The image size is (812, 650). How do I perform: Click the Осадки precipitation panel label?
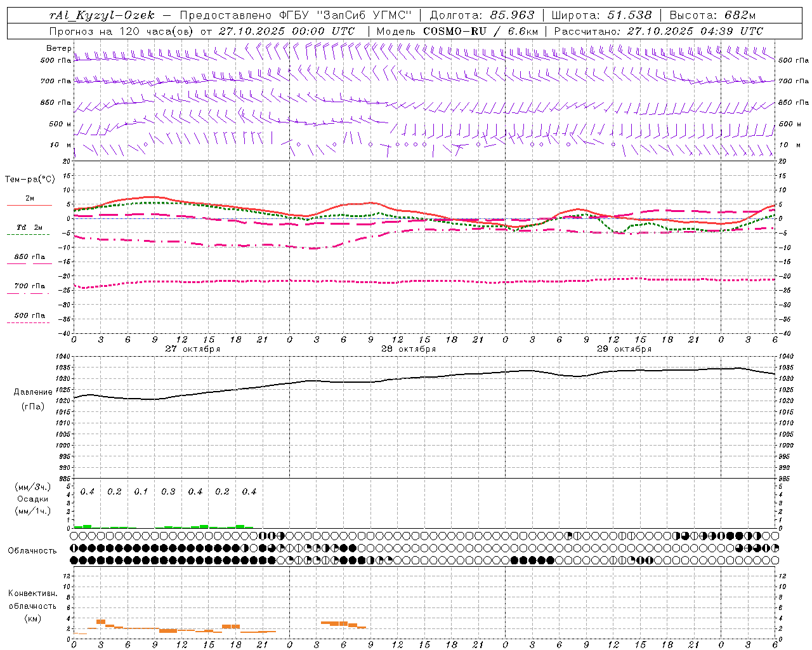tap(33, 499)
